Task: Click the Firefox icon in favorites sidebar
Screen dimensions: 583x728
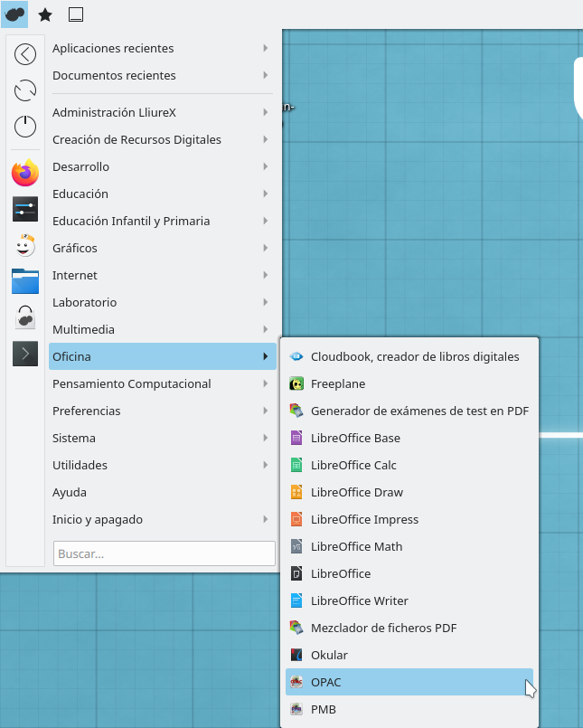Action: pos(25,173)
